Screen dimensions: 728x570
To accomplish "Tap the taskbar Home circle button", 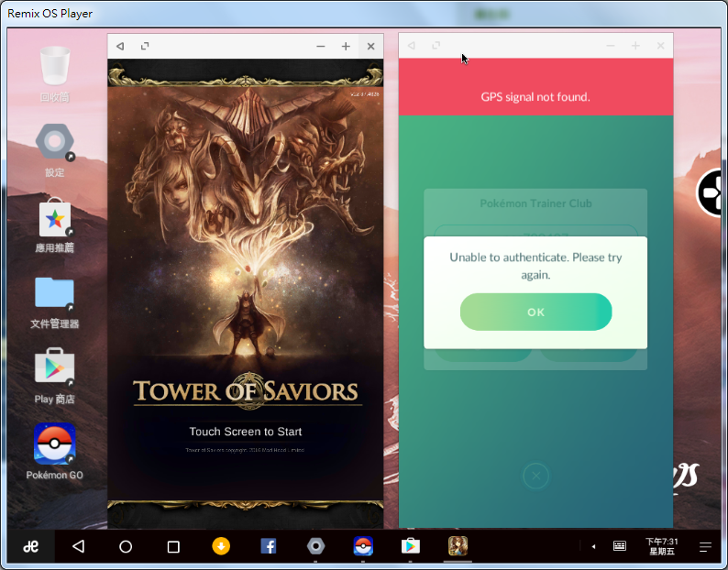I will (126, 546).
